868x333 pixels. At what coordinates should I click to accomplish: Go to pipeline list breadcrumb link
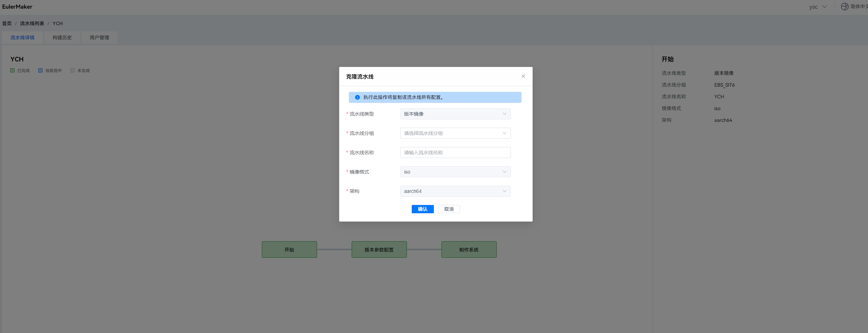pos(32,23)
